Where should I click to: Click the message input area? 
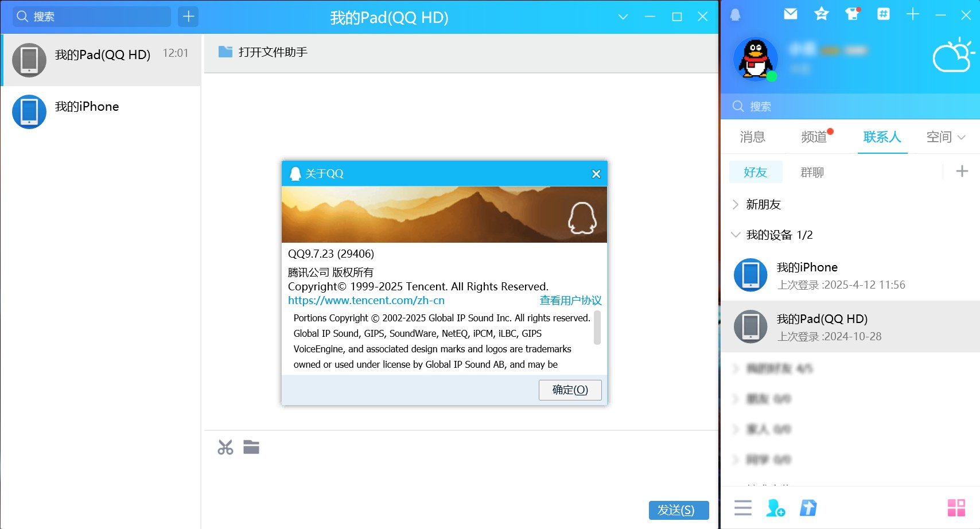point(461,479)
